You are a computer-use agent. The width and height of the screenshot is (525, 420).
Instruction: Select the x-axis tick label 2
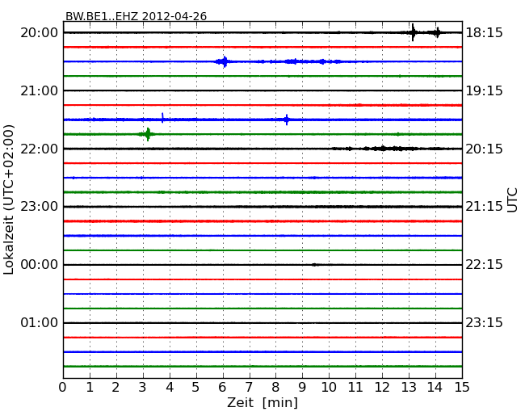pyautogui.click(x=115, y=387)
